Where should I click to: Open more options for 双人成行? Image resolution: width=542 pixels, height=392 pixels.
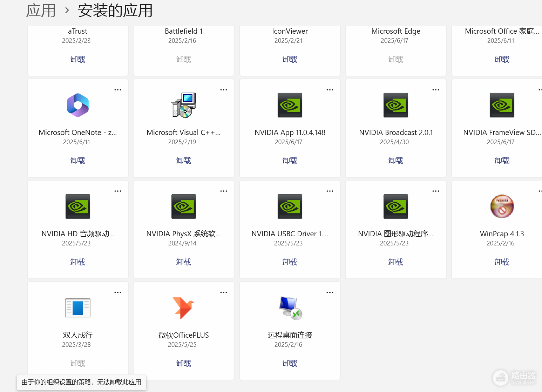pyautogui.click(x=118, y=292)
